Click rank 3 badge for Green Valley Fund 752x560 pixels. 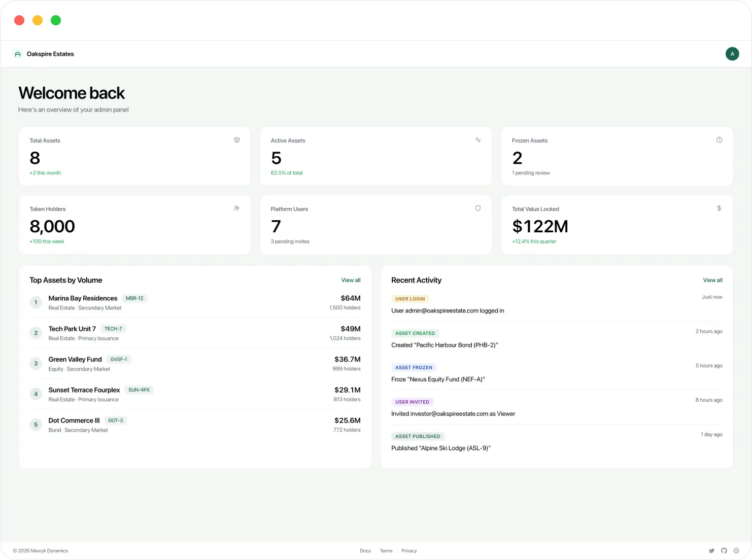pos(36,364)
